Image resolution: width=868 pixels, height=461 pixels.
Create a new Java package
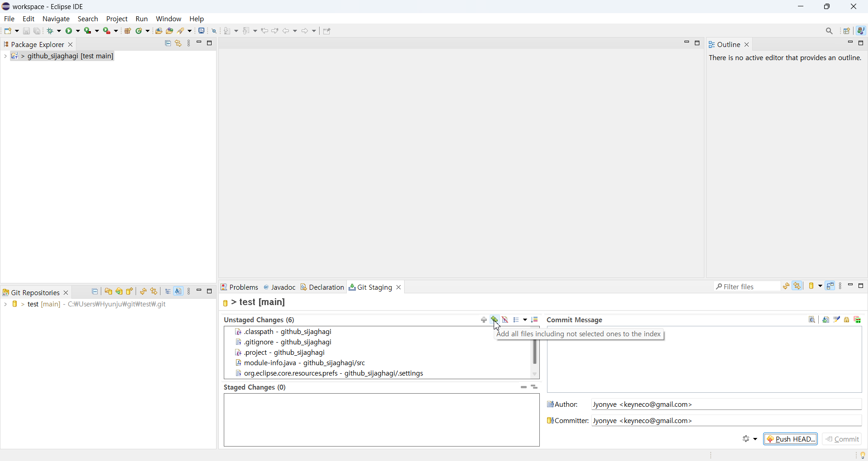[x=128, y=31]
